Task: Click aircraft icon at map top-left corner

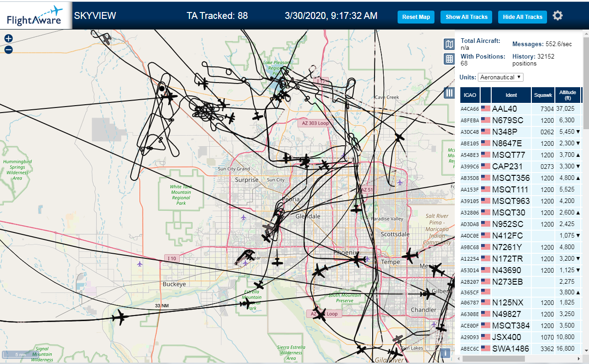Action: tap(107, 39)
